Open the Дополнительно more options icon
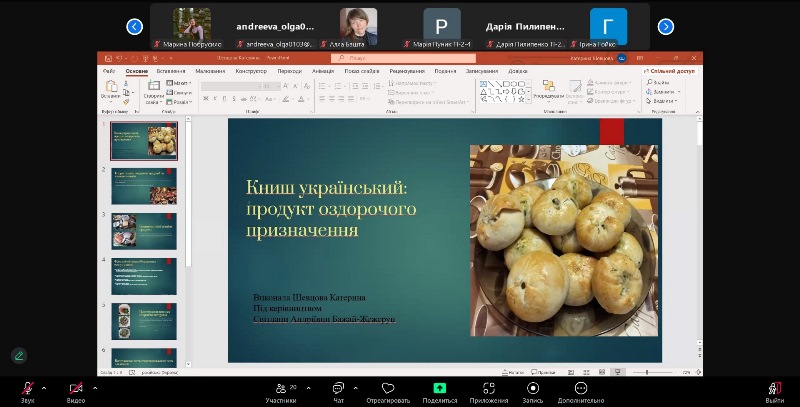 [581, 388]
